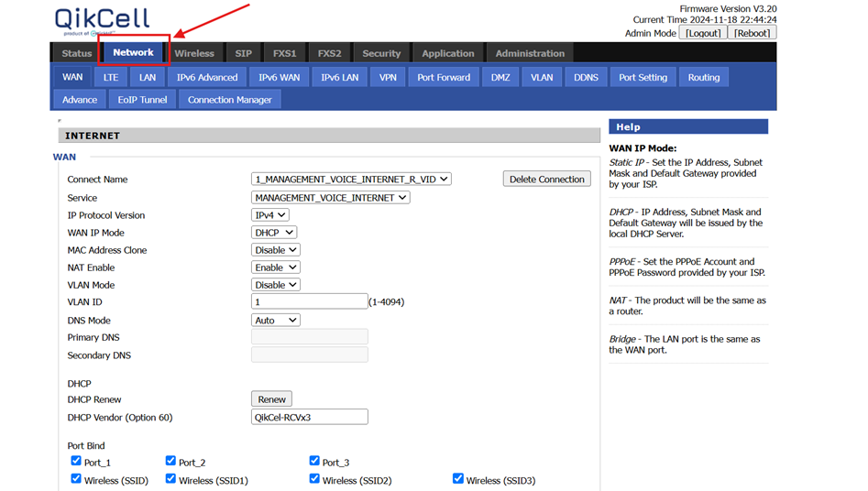
Task: Open the WAN IP Mode dropdown
Action: pyautogui.click(x=274, y=233)
